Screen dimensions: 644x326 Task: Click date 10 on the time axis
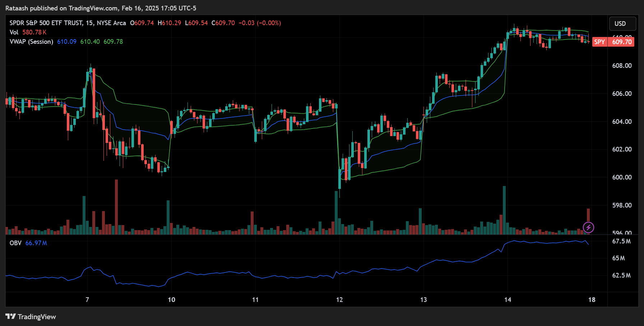click(x=172, y=300)
